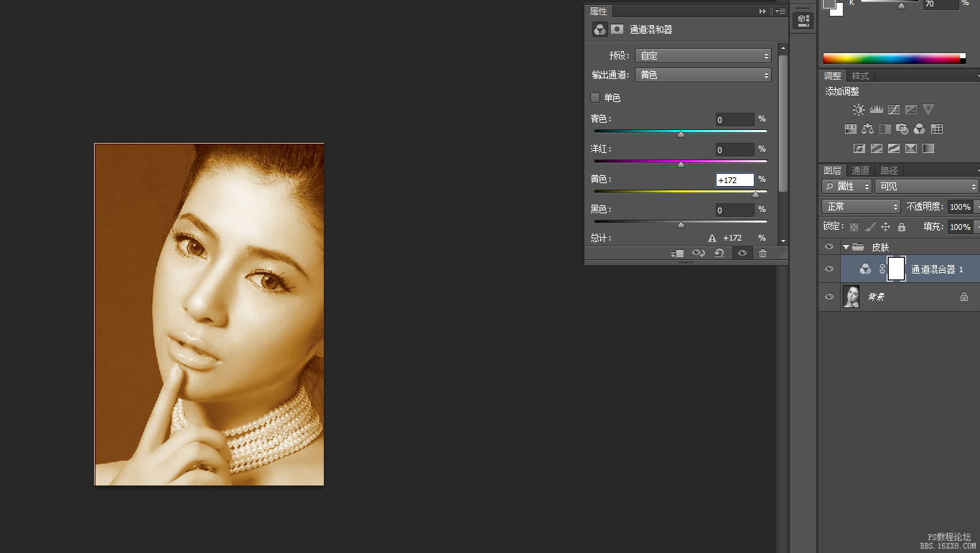Viewport: 980px width, 553px height.
Task: Collapse Properties panel with double arrows
Action: tap(762, 11)
